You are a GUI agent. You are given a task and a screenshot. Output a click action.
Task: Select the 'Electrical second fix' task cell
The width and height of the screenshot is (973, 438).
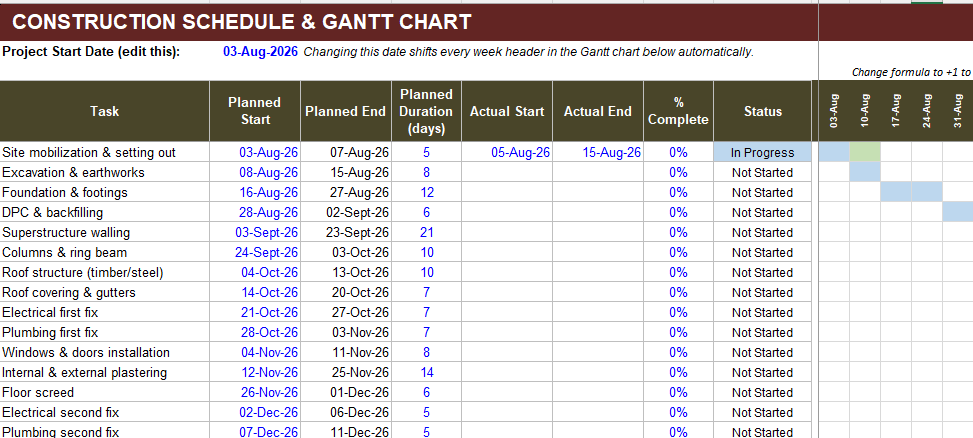(105, 413)
